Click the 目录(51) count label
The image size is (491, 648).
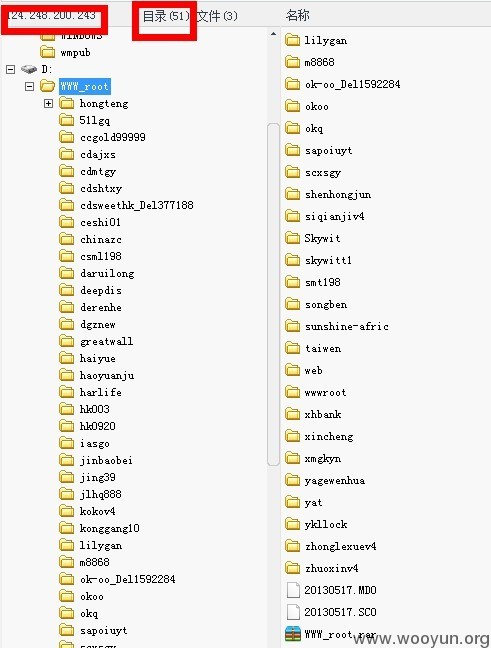[166, 16]
